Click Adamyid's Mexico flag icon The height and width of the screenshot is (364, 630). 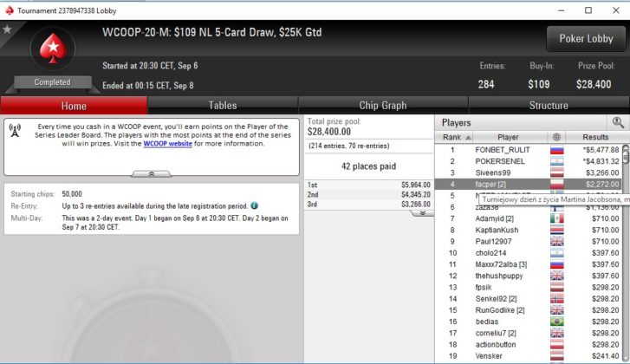(x=557, y=218)
